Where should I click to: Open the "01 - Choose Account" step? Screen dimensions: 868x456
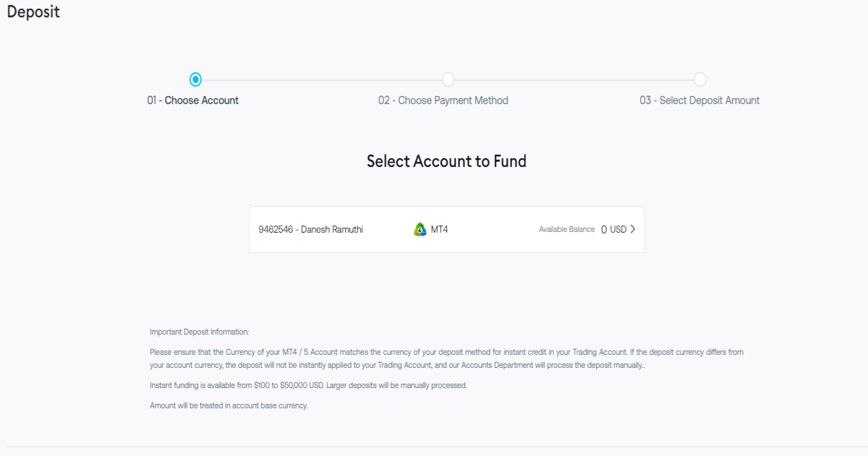click(x=193, y=100)
